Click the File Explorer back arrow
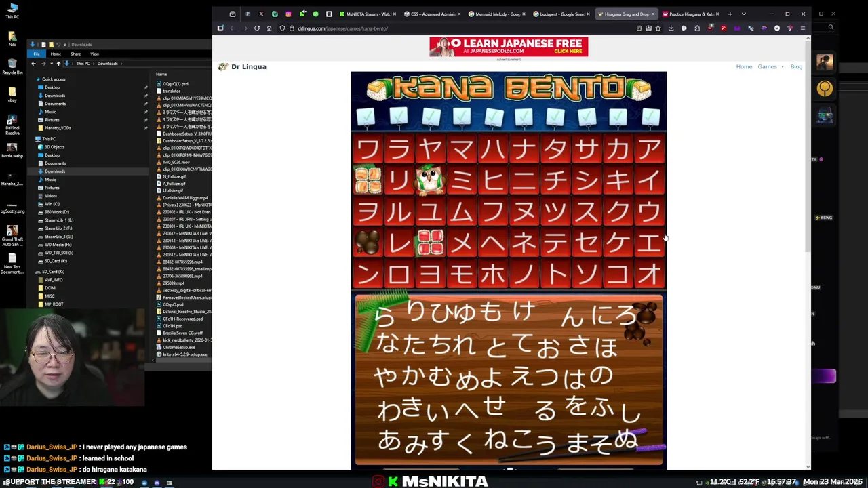This screenshot has height=488, width=868. [33, 64]
